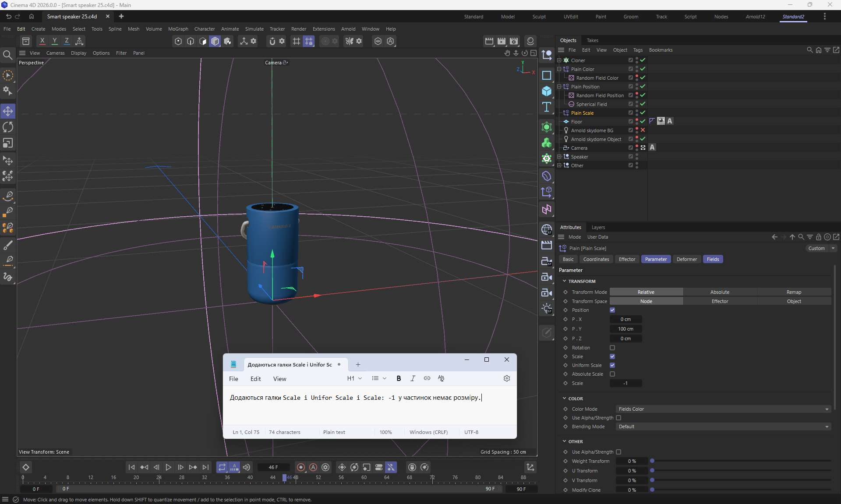This screenshot has height=504, width=841.
Task: Switch to the Effector tab
Action: click(627, 259)
